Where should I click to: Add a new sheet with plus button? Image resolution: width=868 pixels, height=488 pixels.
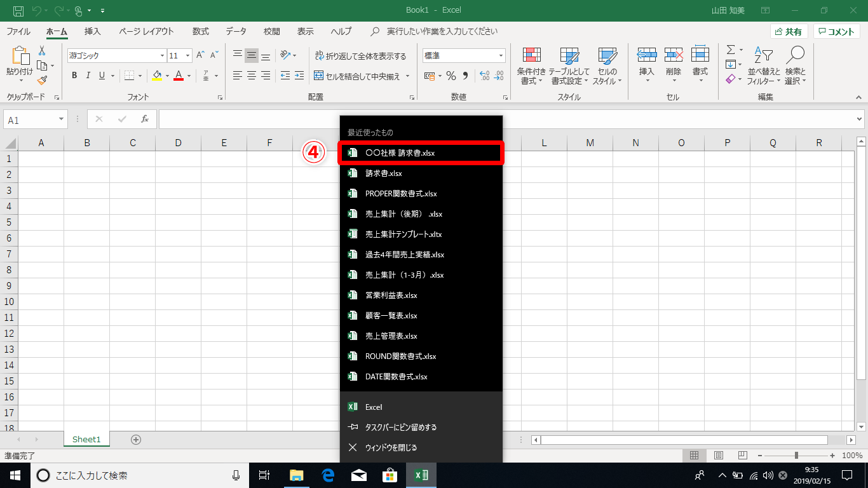point(135,439)
